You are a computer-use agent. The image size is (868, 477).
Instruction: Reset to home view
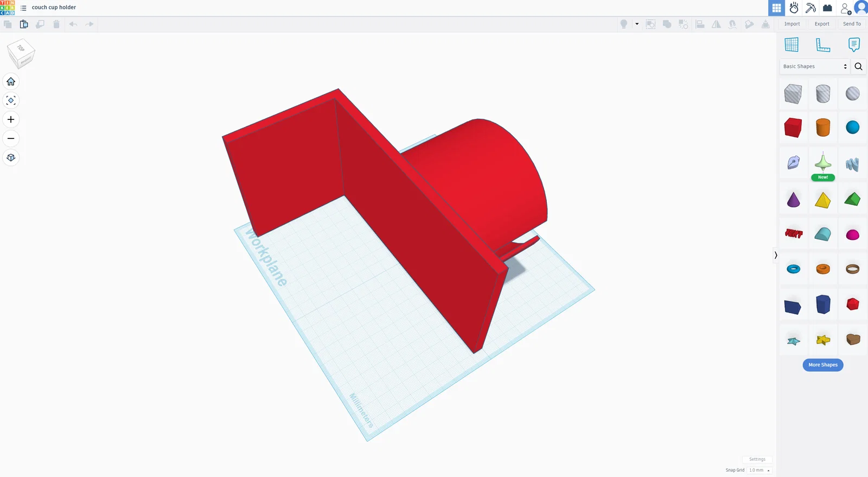point(11,81)
